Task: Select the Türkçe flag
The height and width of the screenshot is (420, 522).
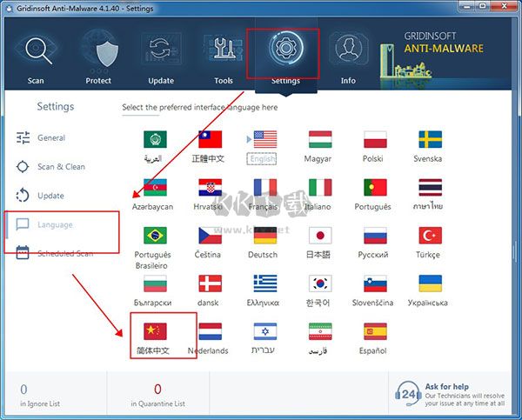Action: [x=431, y=236]
